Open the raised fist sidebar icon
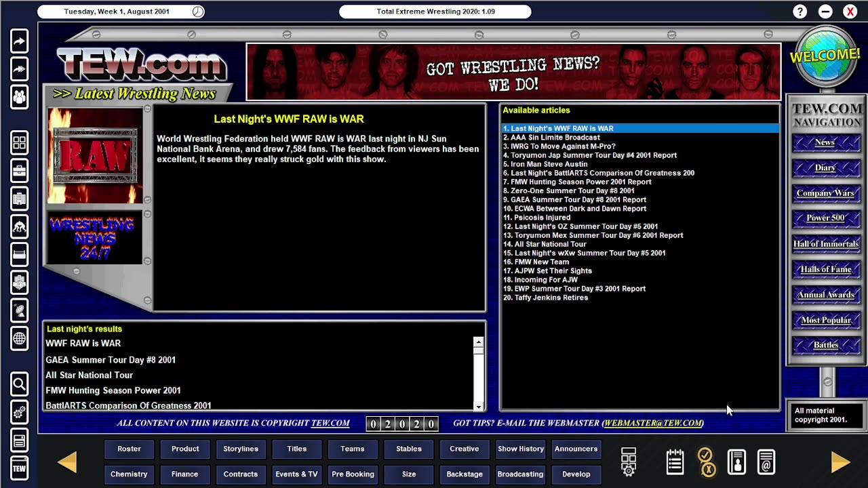Screen dimensions: 868x488 19,283
